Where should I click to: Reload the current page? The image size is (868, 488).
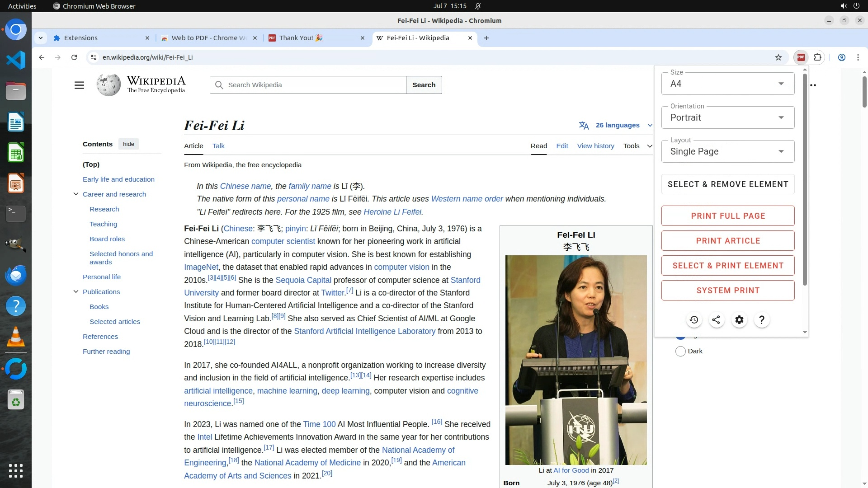coord(74,57)
